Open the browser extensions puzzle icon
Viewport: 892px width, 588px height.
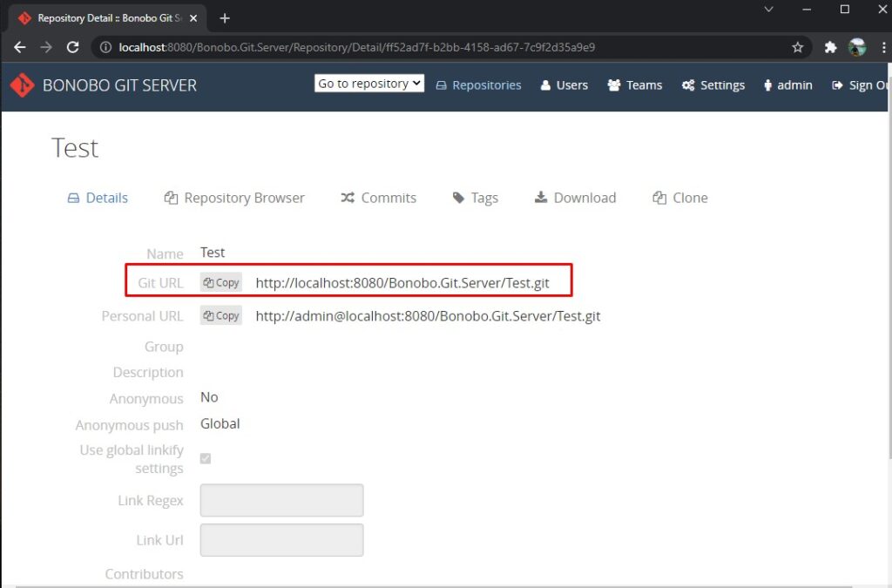[830, 47]
